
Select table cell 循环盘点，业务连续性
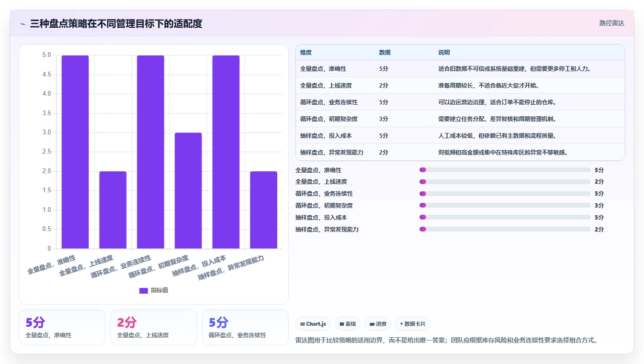pos(329,102)
